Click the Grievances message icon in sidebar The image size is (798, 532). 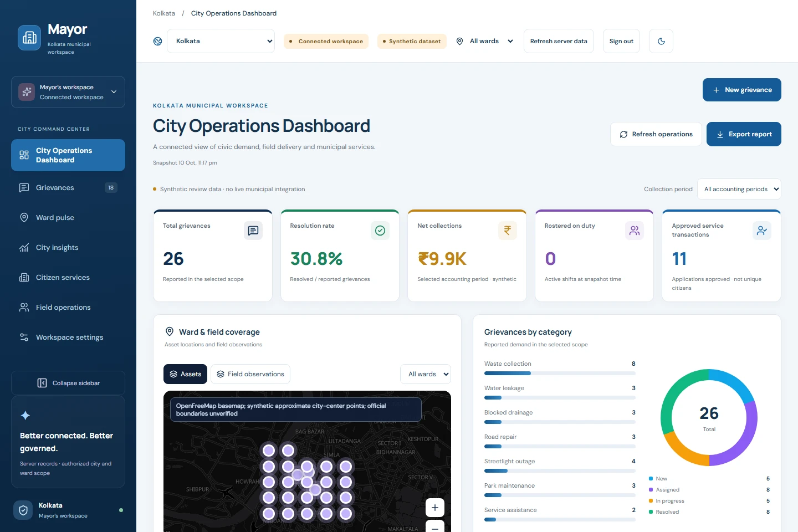pos(24,188)
